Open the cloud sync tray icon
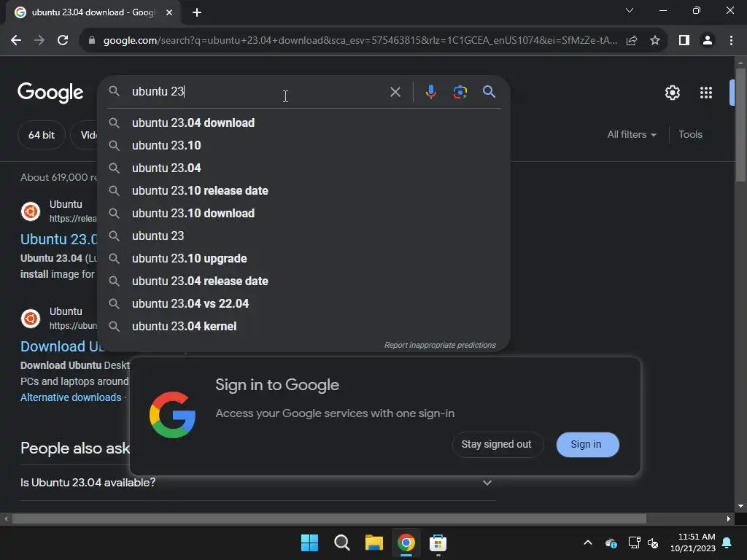 coord(611,542)
